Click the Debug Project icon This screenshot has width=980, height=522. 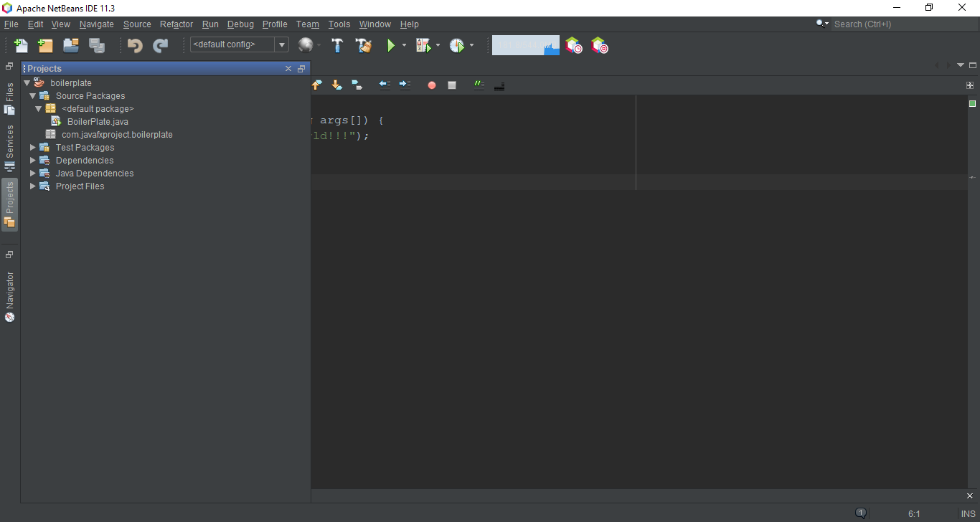[x=423, y=45]
